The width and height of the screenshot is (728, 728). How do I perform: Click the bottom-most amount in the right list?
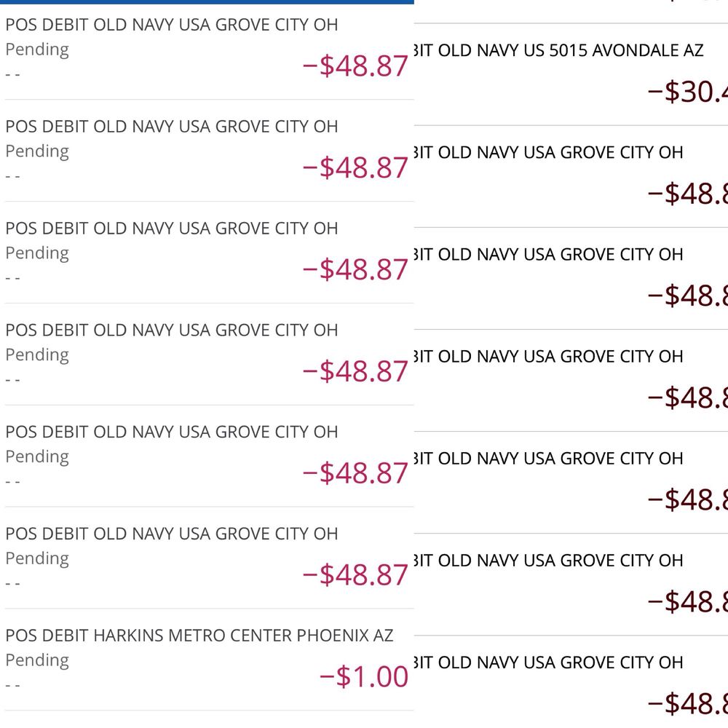tap(687, 704)
